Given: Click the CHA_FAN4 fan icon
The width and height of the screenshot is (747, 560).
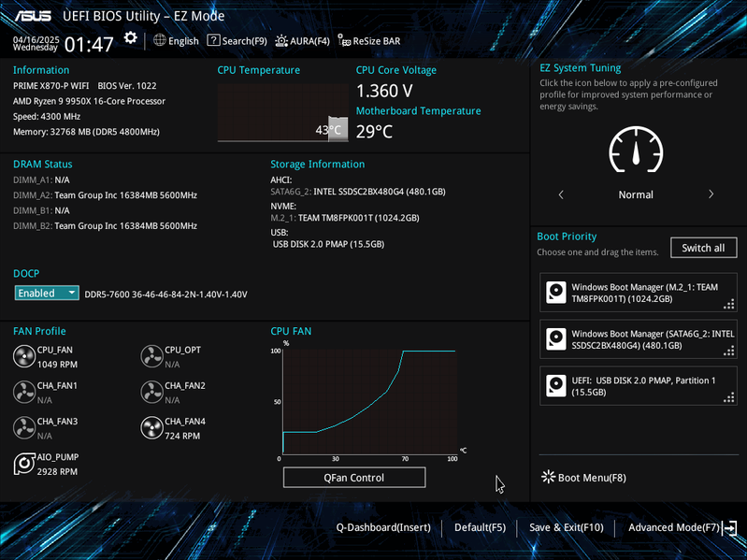Looking at the screenshot, I should [x=152, y=428].
